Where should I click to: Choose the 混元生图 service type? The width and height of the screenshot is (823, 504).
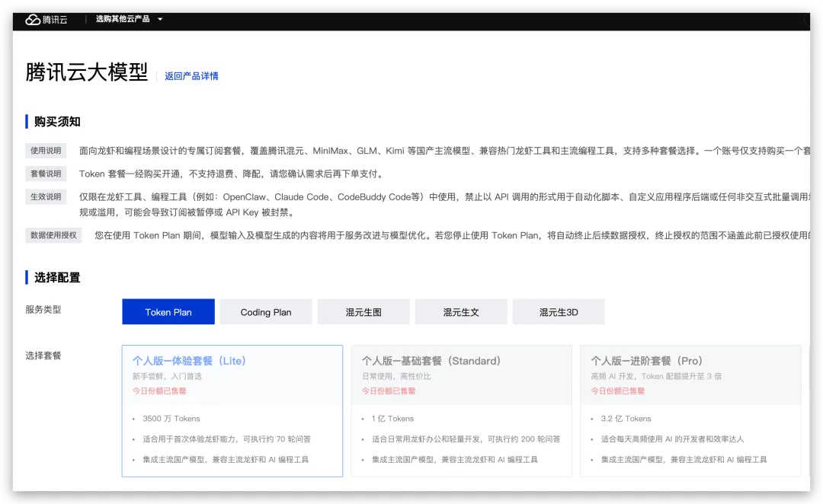pyautogui.click(x=363, y=312)
